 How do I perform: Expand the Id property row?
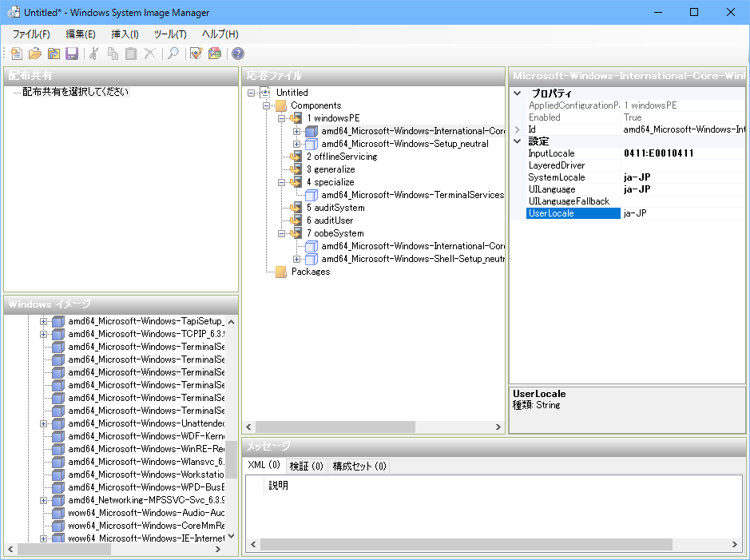pyautogui.click(x=517, y=129)
